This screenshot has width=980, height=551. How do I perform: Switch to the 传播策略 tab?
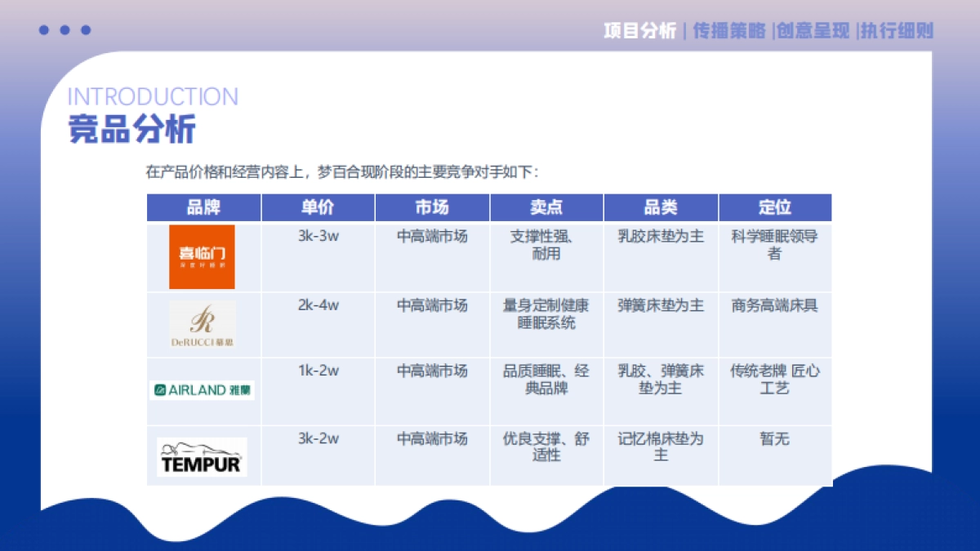click(729, 31)
